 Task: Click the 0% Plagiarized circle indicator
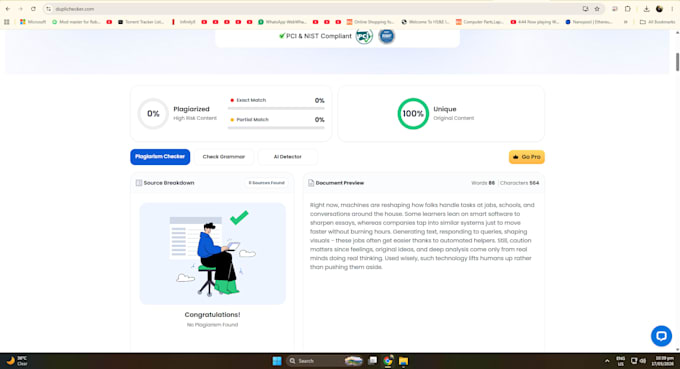coord(153,114)
